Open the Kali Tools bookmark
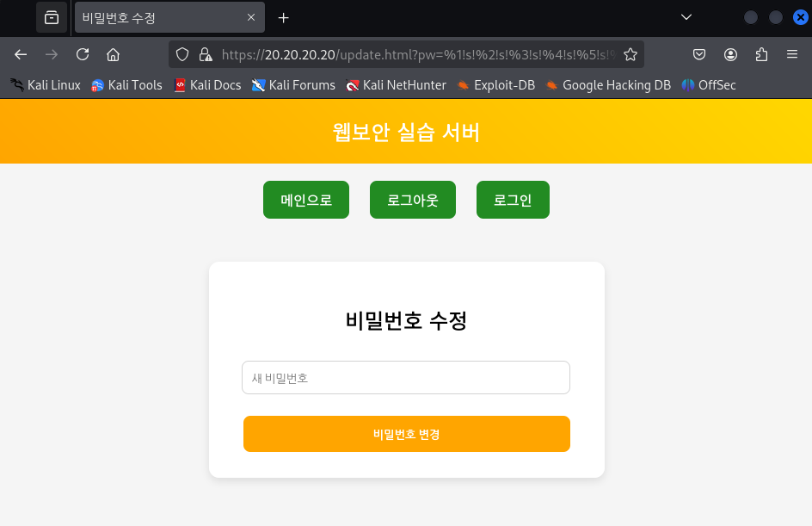This screenshot has width=812, height=526. click(127, 85)
